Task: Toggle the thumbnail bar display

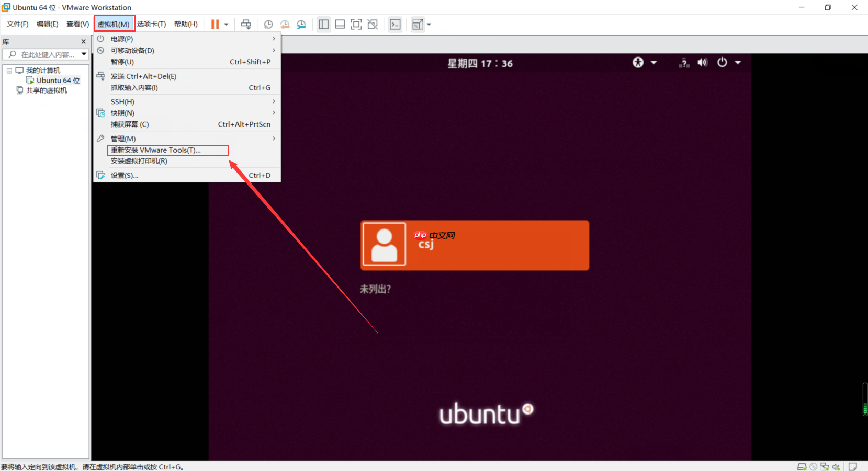Action: point(340,24)
